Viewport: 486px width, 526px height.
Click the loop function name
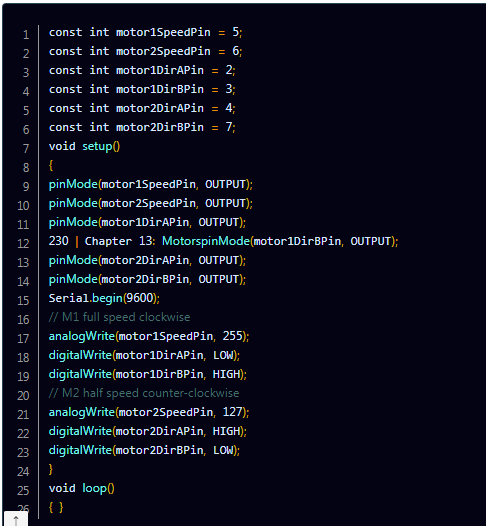(x=95, y=488)
